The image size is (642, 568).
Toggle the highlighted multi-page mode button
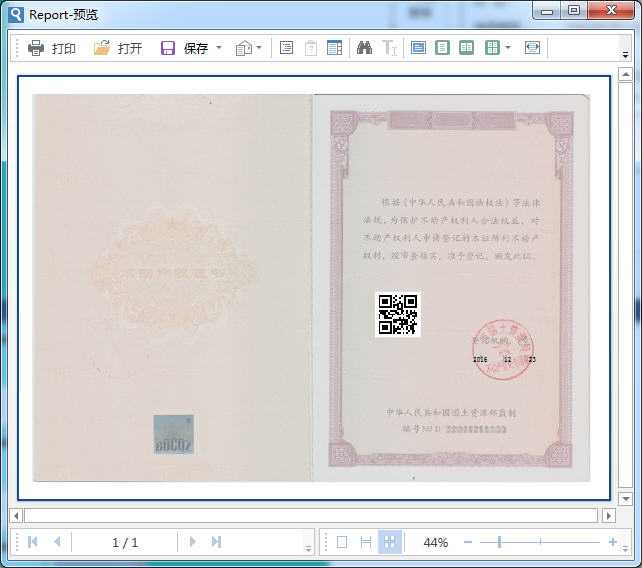pos(390,542)
